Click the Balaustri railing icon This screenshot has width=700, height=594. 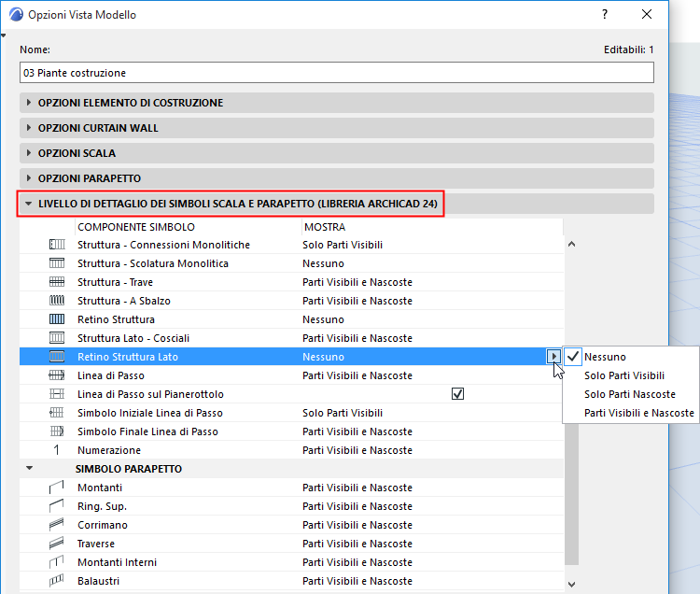[x=57, y=581]
